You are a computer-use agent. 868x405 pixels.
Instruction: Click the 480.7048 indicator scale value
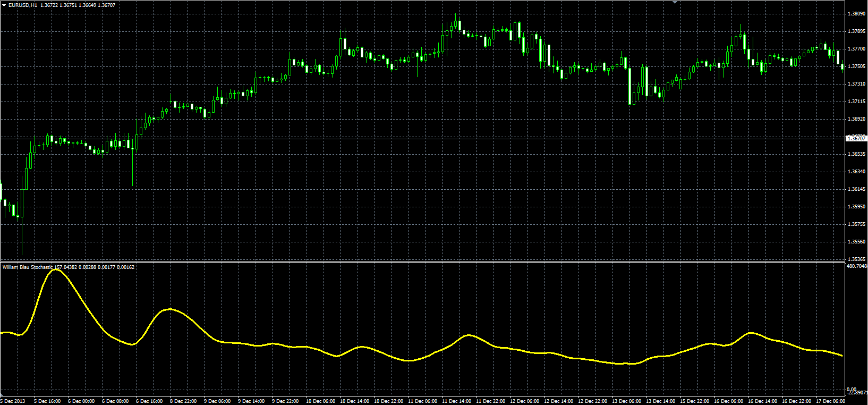[x=856, y=266]
